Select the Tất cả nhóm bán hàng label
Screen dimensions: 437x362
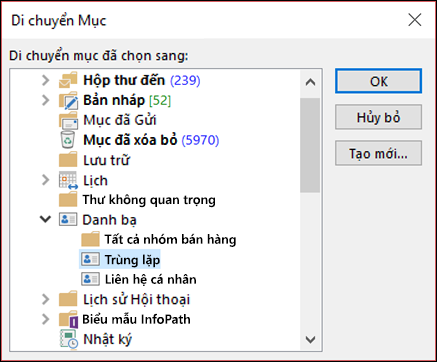(x=170, y=239)
